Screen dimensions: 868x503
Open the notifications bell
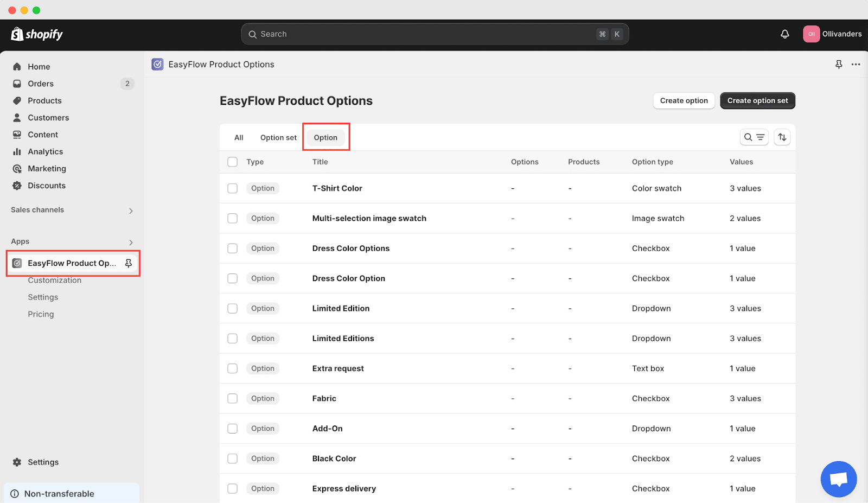pos(784,34)
